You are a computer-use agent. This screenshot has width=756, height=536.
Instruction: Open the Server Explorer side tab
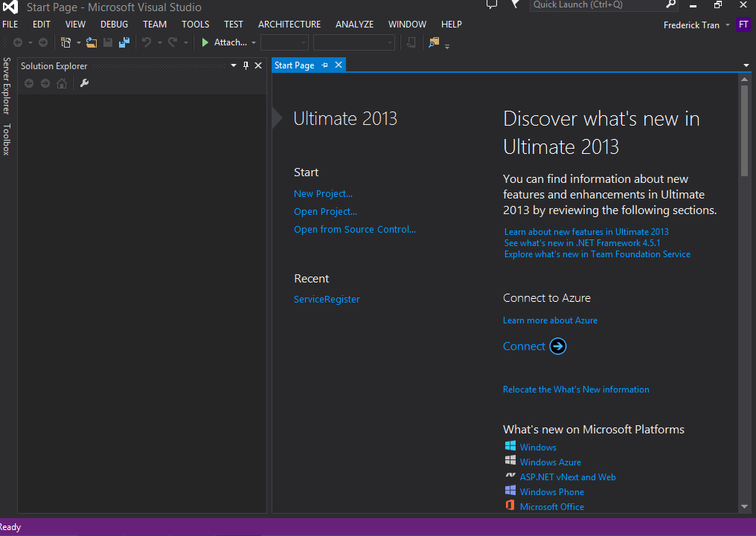[6, 85]
